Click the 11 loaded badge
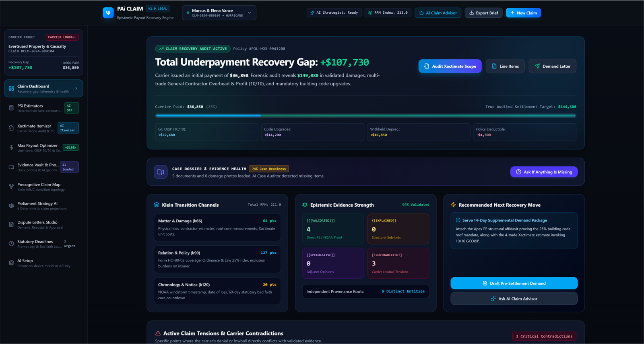The width and height of the screenshot is (644, 344). coord(69,167)
